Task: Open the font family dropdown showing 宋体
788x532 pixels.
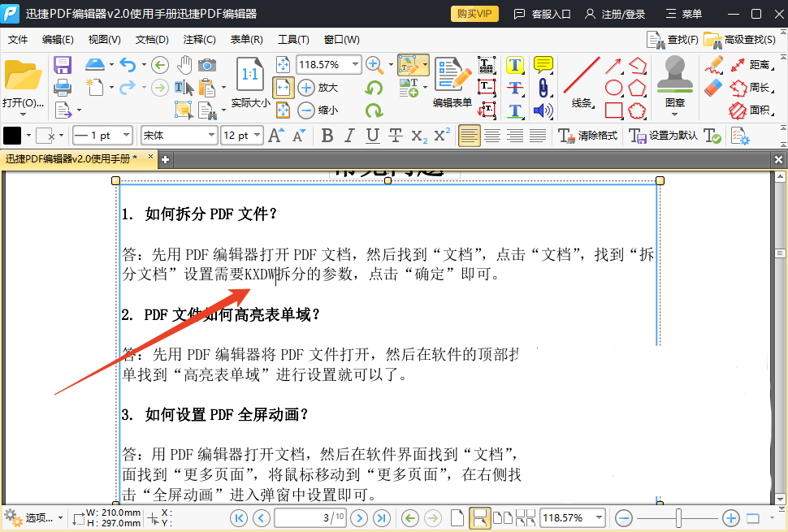Action: tap(179, 135)
